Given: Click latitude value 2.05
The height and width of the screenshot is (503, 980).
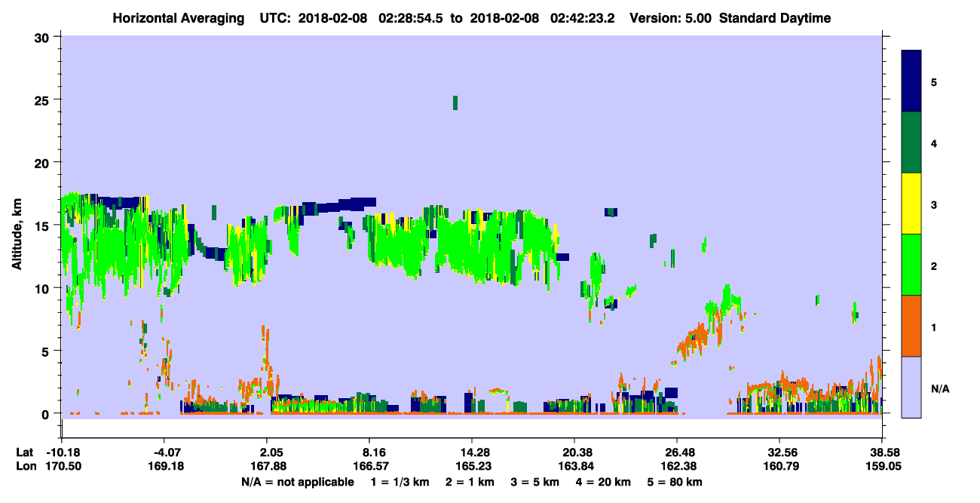Looking at the screenshot, I should click(271, 452).
